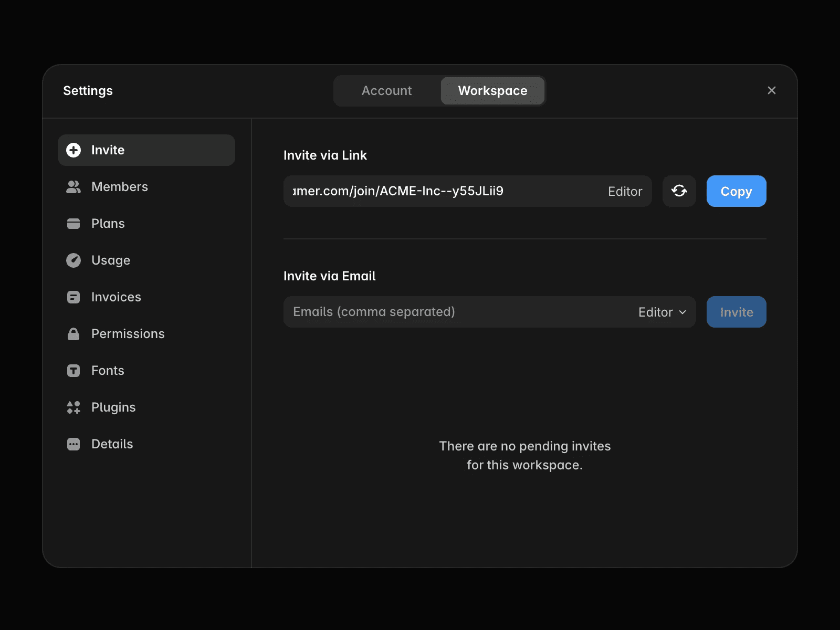Open the Invite section label

(108, 150)
